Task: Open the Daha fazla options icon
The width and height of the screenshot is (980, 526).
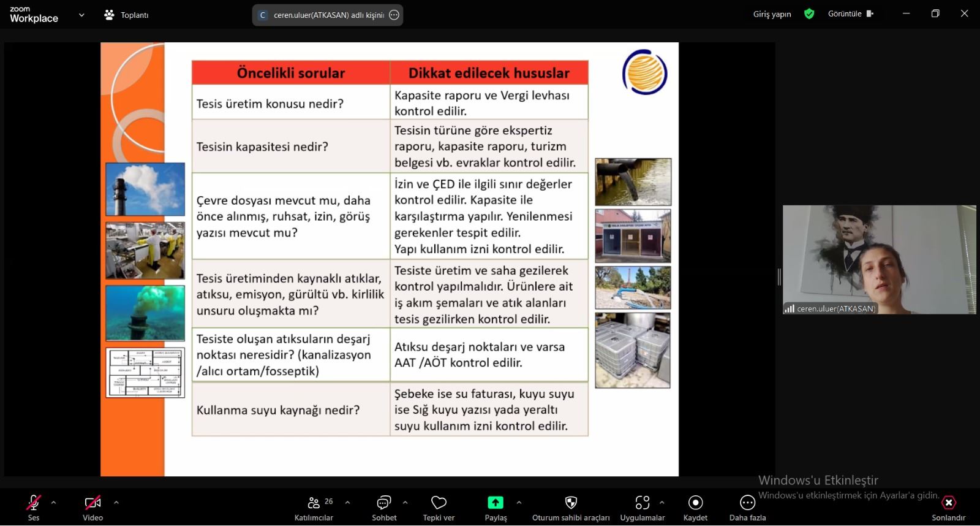Action: (747, 503)
